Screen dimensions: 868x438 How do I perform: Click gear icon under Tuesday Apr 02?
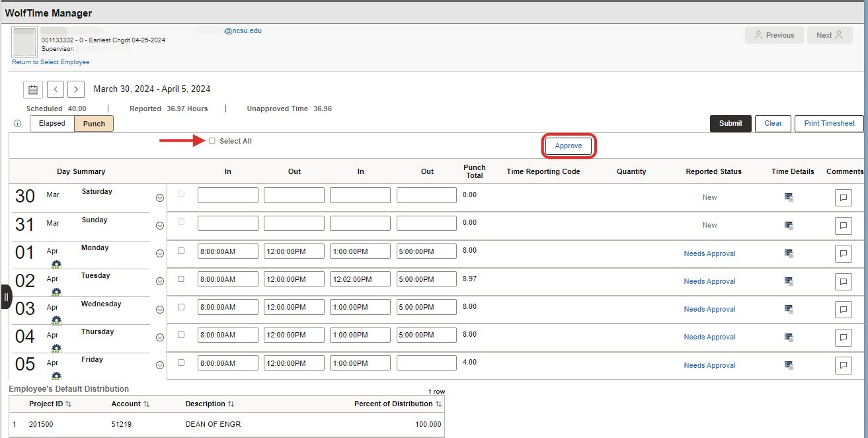tap(56, 292)
